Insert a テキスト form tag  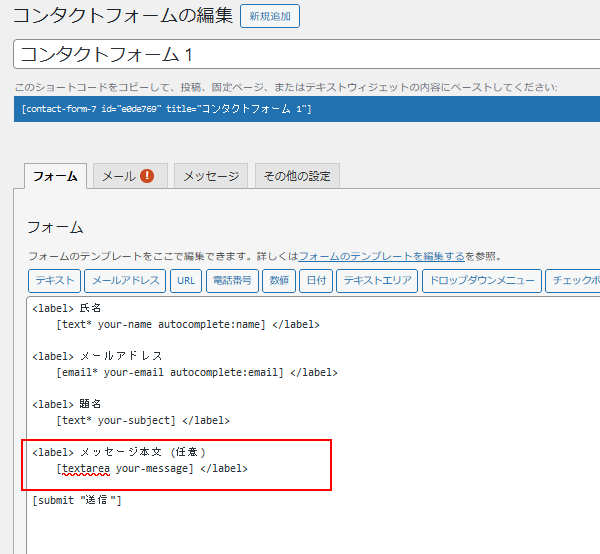point(54,281)
